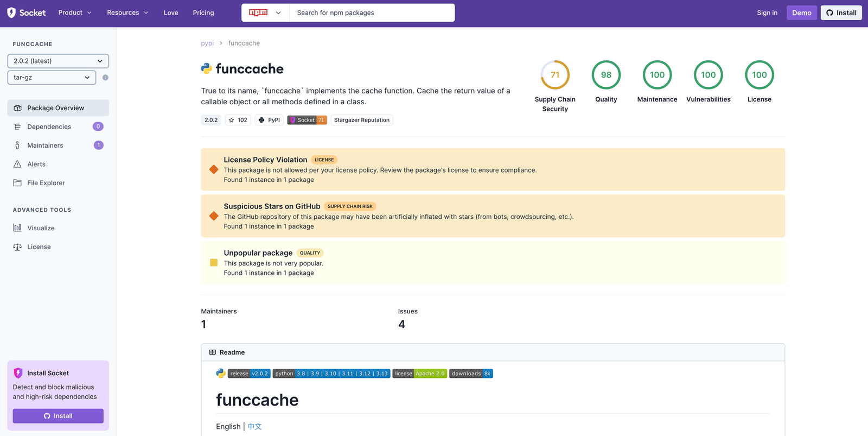This screenshot has width=868, height=436.
Task: Open File Explorer section
Action: [x=58, y=183]
